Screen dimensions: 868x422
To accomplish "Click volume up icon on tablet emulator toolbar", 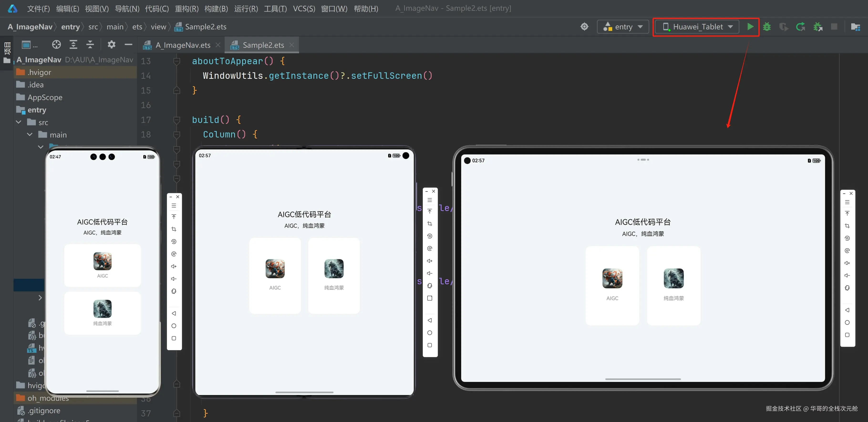I will tap(847, 263).
